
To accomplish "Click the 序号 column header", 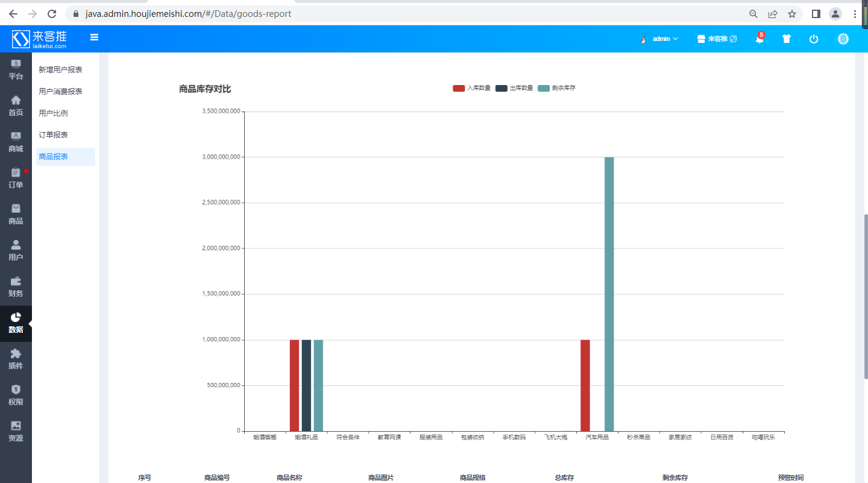I will click(145, 478).
